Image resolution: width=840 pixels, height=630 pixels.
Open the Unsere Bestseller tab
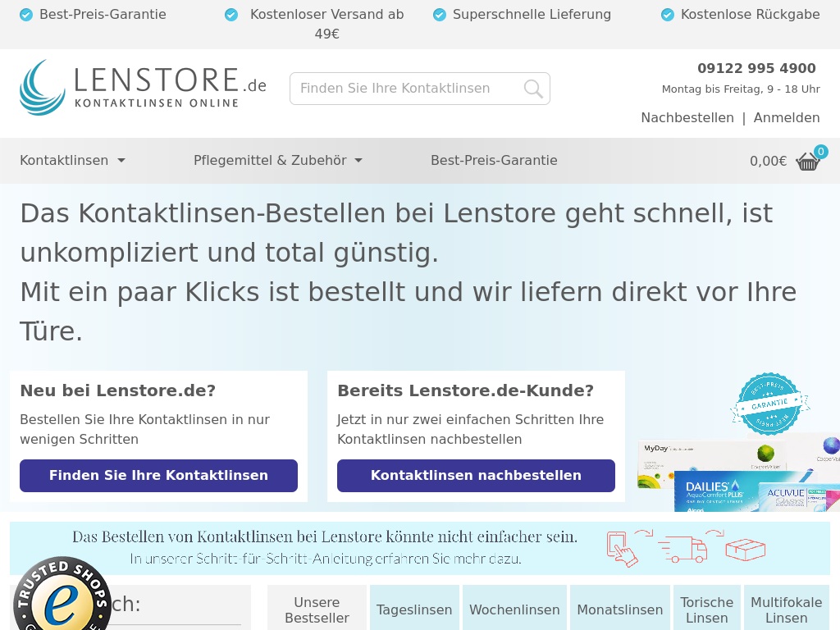(317, 609)
